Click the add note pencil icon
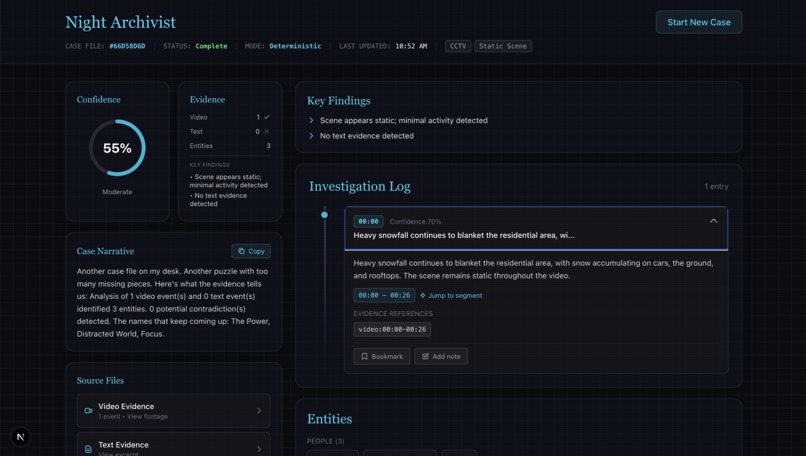 pos(426,356)
